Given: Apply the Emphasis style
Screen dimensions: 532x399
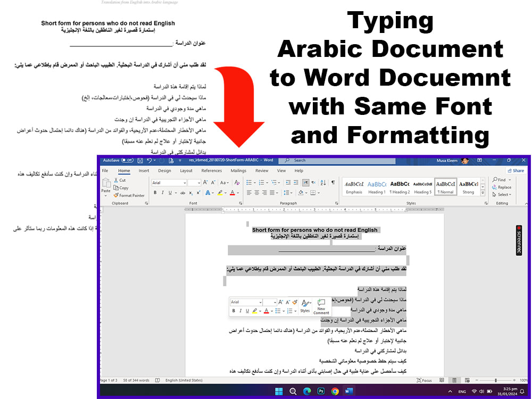Looking at the screenshot, I should pyautogui.click(x=354, y=187).
